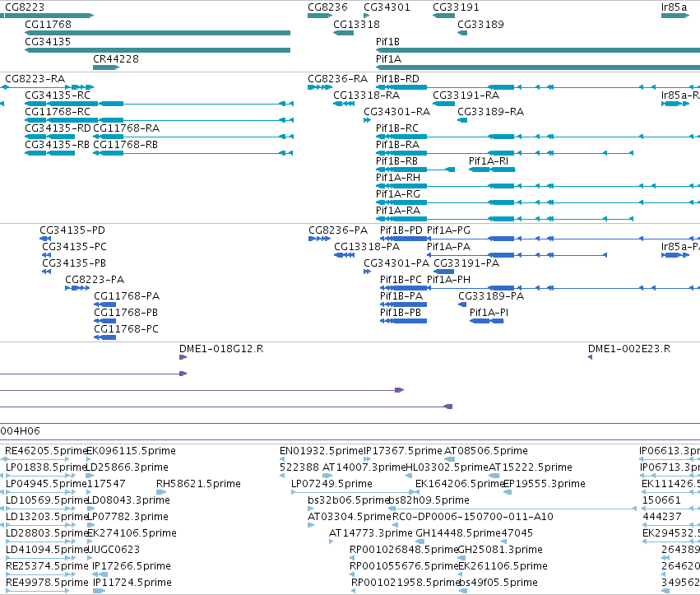Select EST RC0-DP0006-150700-011-A10 label
The width and height of the screenshot is (700, 595).
473,517
